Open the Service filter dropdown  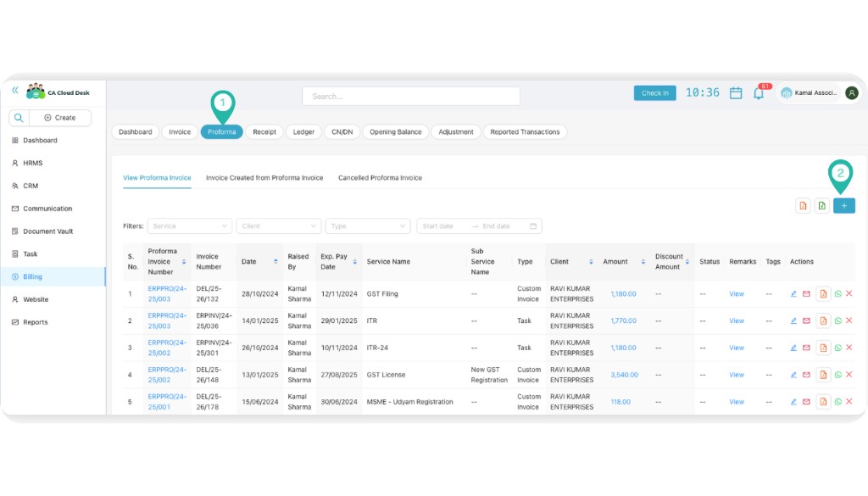(188, 226)
